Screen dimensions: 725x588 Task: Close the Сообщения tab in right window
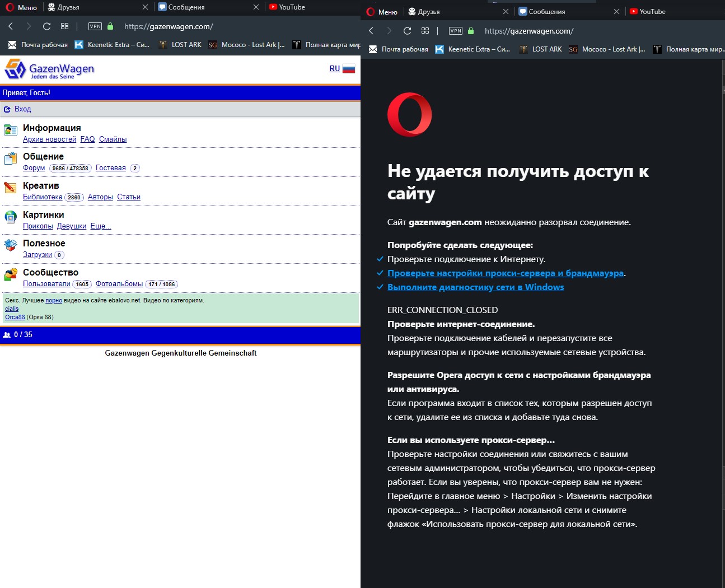pos(616,12)
